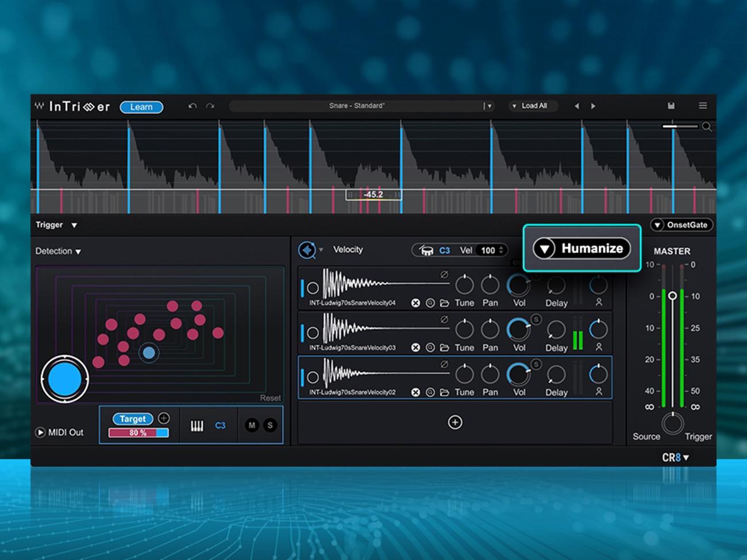
Task: Remove the SnareVelocity04 sample with X icon
Action: click(x=415, y=303)
